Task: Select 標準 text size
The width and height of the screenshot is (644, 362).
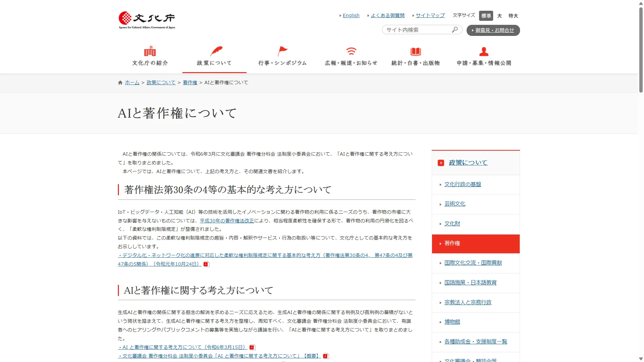Action: pyautogui.click(x=486, y=16)
